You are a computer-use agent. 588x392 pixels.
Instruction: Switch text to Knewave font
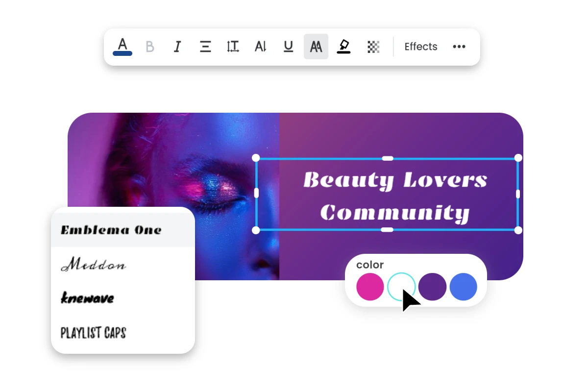pyautogui.click(x=87, y=298)
